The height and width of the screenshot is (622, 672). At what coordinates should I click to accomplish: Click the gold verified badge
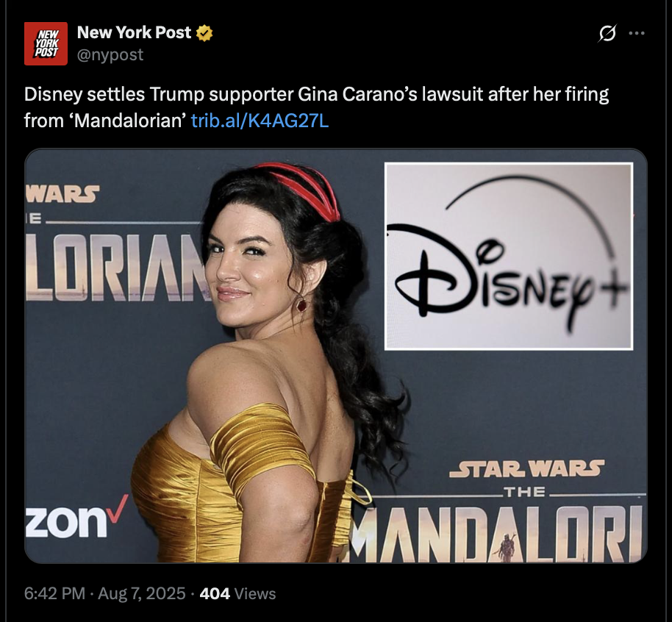204,33
